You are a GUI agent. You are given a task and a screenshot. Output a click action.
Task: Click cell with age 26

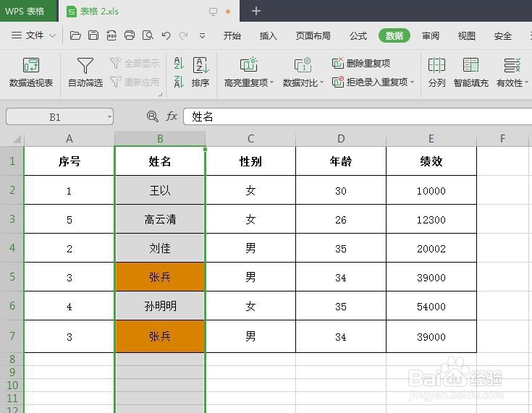(341, 219)
